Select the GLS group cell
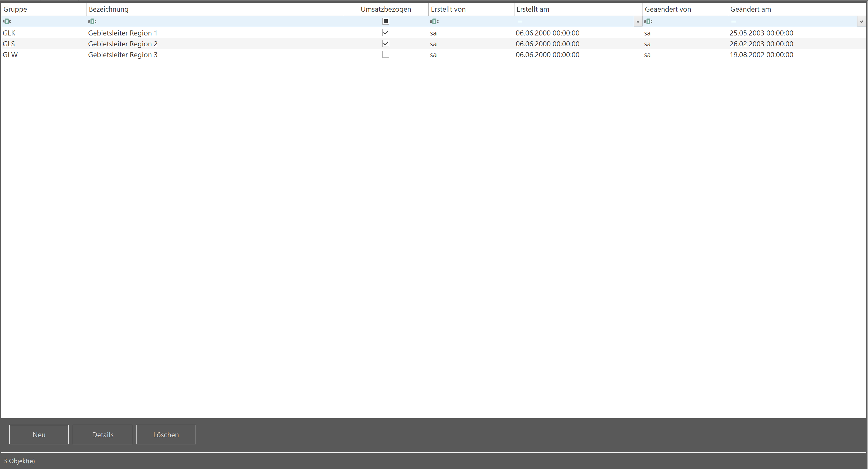 click(x=44, y=44)
